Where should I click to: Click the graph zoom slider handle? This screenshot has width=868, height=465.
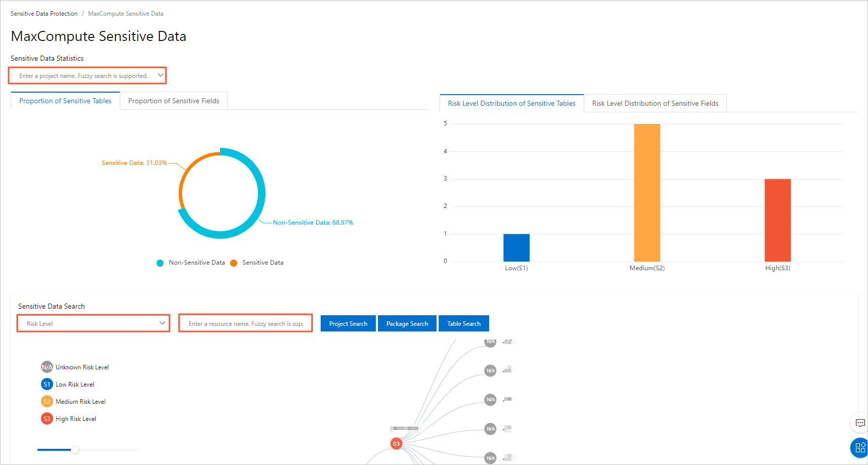coord(75,450)
